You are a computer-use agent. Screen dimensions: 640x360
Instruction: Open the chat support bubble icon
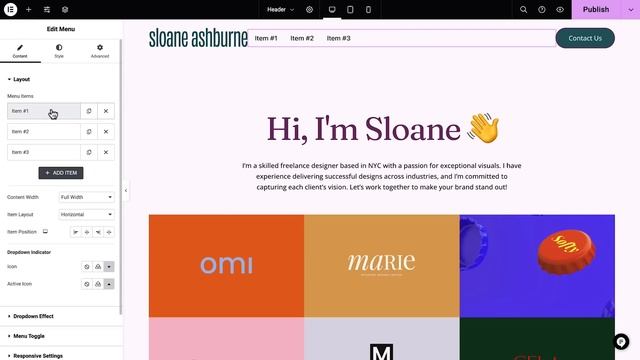point(621,342)
